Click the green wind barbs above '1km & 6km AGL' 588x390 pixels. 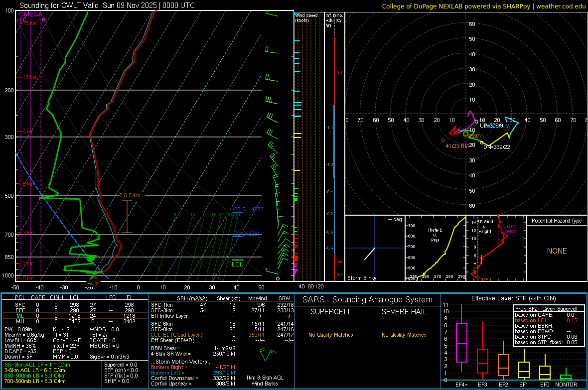pyautogui.click(x=267, y=354)
